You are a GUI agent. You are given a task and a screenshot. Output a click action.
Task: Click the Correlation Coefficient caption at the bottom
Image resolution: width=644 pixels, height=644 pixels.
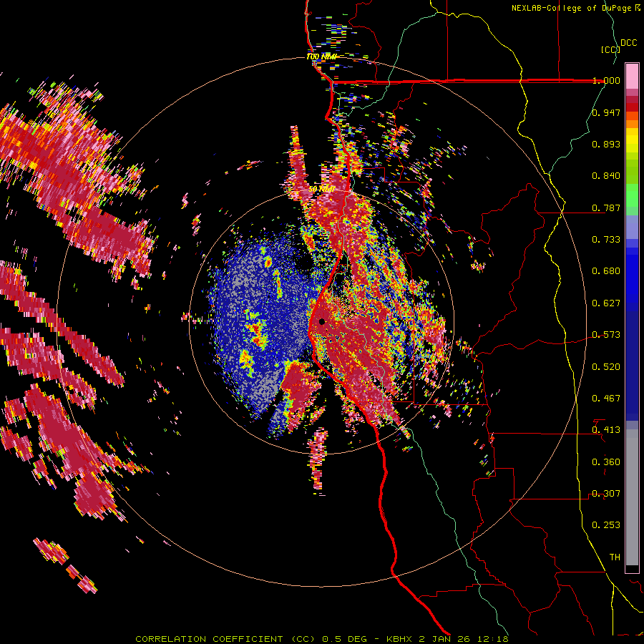pyautogui.click(x=321, y=639)
